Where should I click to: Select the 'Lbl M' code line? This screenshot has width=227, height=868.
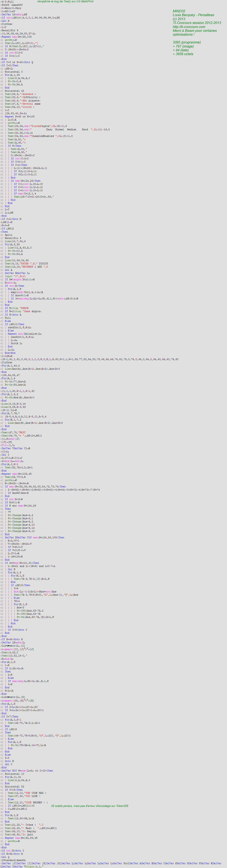[x=5, y=21]
